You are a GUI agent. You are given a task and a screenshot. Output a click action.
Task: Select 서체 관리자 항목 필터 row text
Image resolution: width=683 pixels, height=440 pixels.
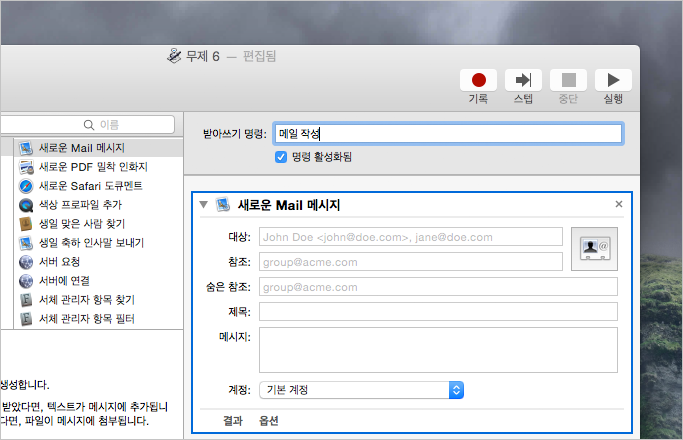(x=87, y=319)
